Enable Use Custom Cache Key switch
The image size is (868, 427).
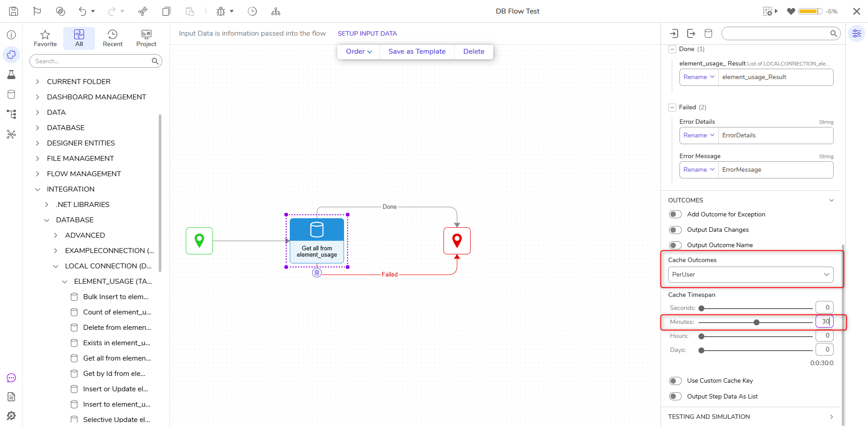[x=675, y=381]
